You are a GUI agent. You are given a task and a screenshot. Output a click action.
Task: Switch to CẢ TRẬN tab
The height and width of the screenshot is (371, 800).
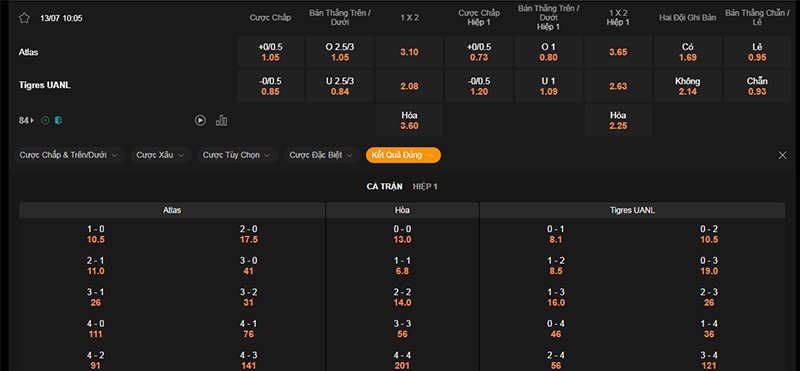tap(385, 187)
